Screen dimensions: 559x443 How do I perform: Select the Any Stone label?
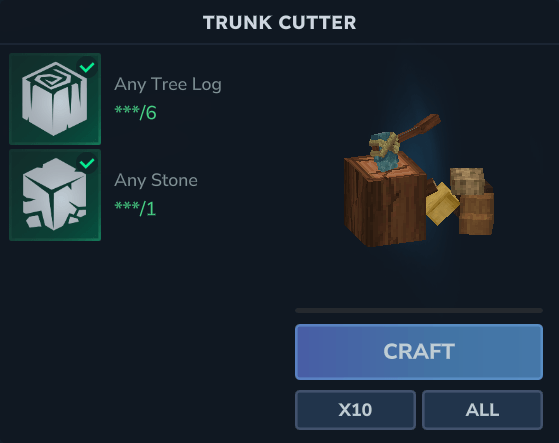[x=156, y=180]
